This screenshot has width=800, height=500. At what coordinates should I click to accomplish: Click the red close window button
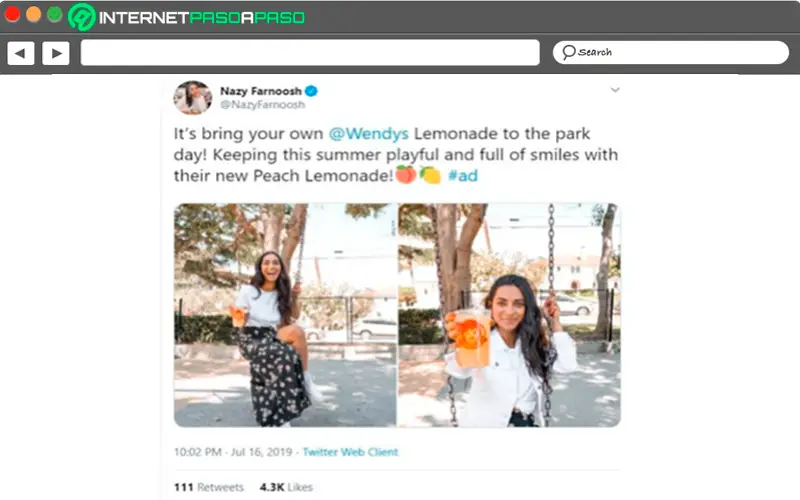click(x=13, y=15)
